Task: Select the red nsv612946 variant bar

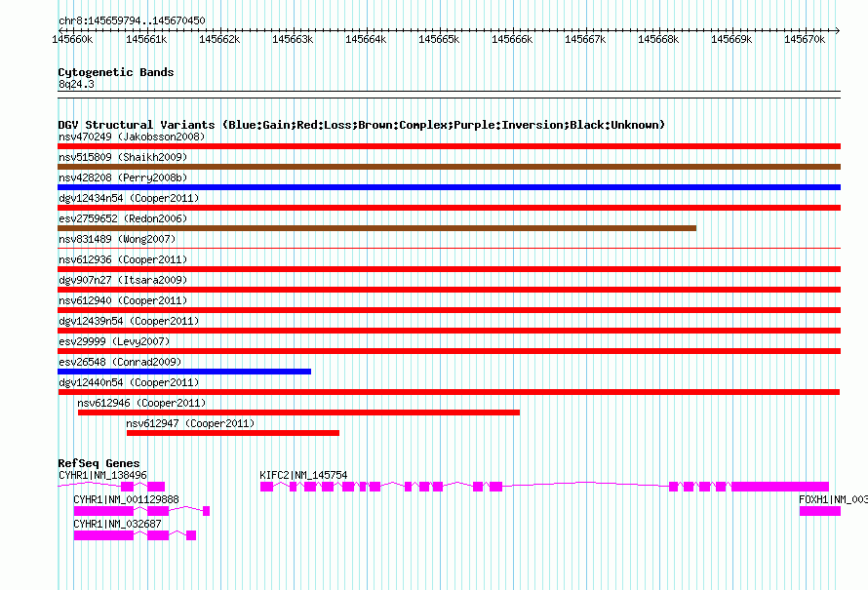Action: [299, 413]
